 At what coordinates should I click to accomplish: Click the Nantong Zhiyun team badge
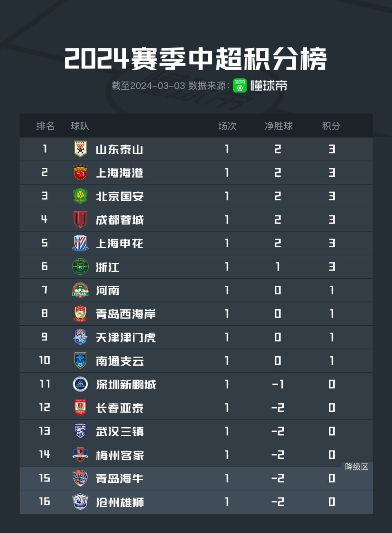[x=80, y=361]
